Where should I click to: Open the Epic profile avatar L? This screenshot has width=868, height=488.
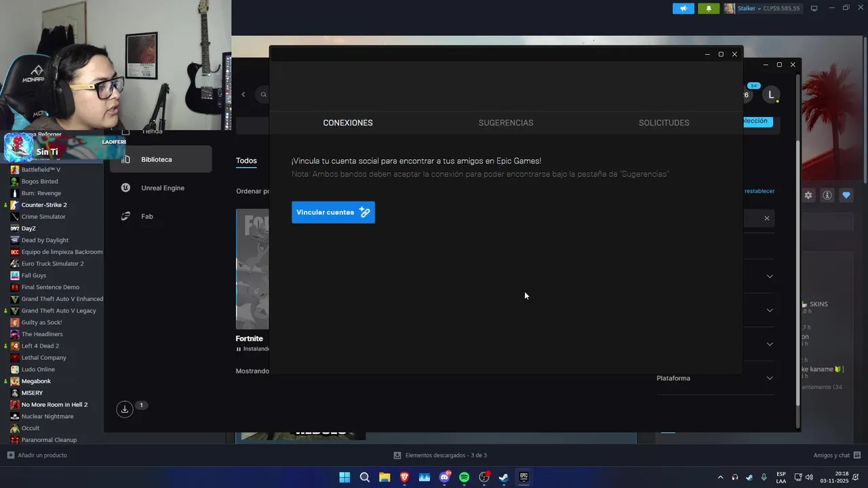coord(771,95)
